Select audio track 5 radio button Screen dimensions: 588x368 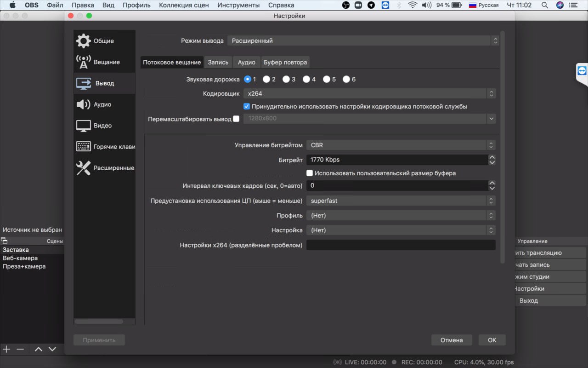pos(326,79)
